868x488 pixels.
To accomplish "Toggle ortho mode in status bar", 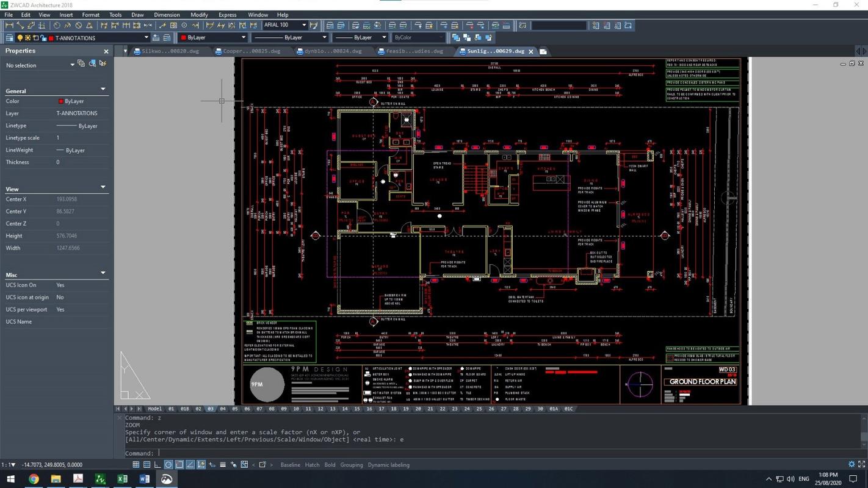I will point(157,465).
